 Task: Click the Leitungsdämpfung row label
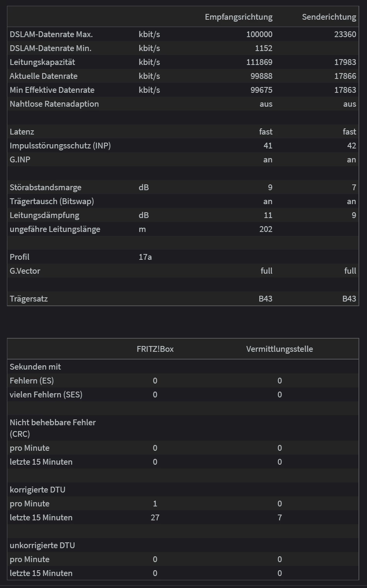click(x=44, y=215)
